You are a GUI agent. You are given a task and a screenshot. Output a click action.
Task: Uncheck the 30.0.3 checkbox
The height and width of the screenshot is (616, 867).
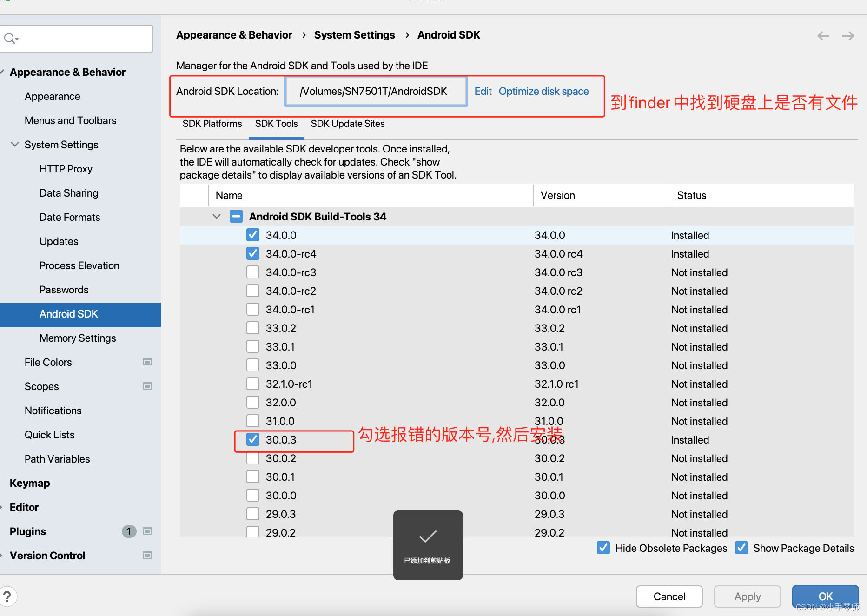(253, 439)
